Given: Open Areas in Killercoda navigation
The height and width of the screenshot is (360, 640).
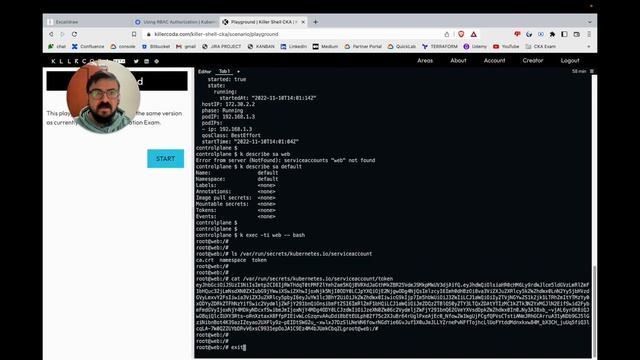Looking at the screenshot, I should tap(425, 60).
